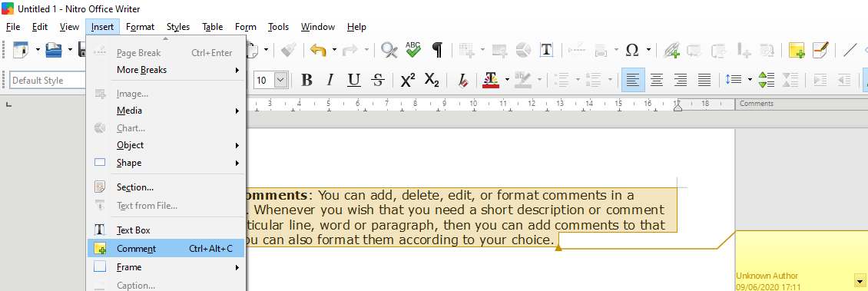This screenshot has width=868, height=291.
Task: Toggle Formatting Marks pilcrow icon
Action: 437,51
